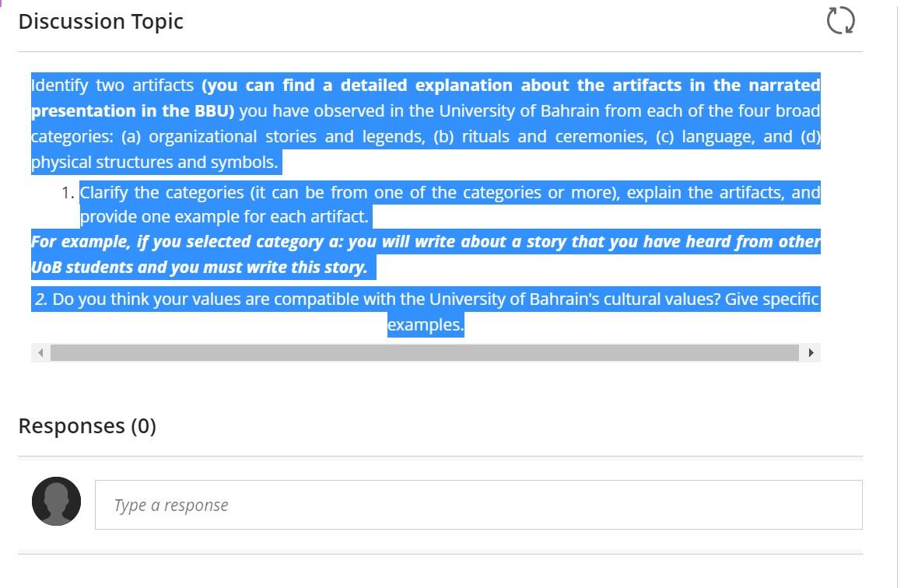Click the profile avatar next to the response box
Screen dimensions: 904x588
click(57, 502)
